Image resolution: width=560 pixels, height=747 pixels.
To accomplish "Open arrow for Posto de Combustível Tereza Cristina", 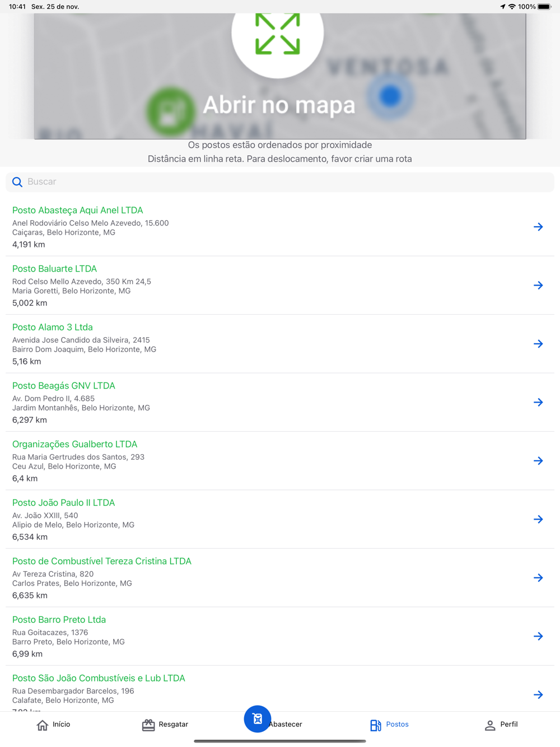I will 538,578.
